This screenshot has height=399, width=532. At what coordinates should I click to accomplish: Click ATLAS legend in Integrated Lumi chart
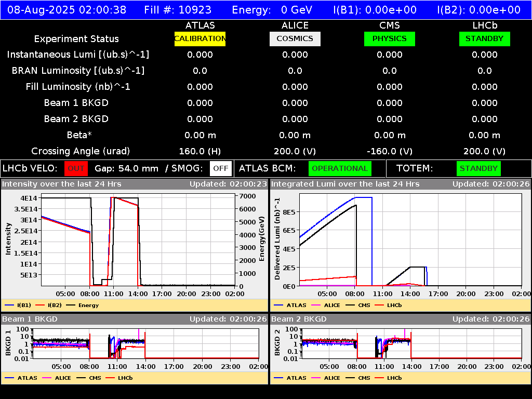click(x=290, y=305)
